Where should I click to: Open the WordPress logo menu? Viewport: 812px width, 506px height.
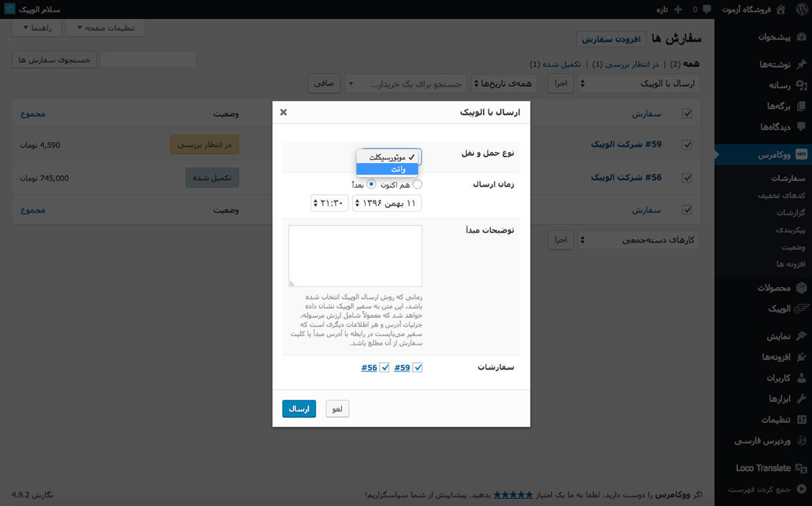pyautogui.click(x=802, y=9)
